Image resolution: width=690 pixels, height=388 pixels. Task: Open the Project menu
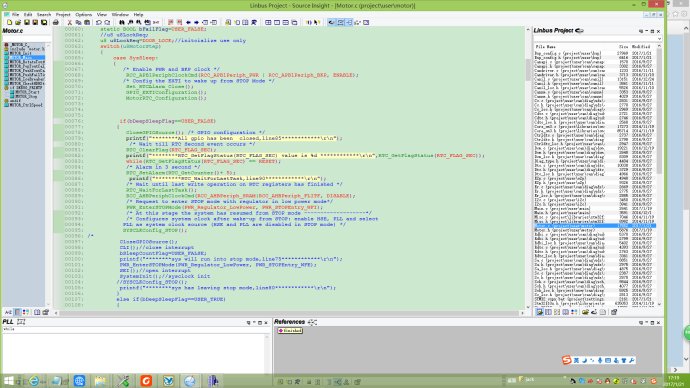pyautogui.click(x=63, y=15)
